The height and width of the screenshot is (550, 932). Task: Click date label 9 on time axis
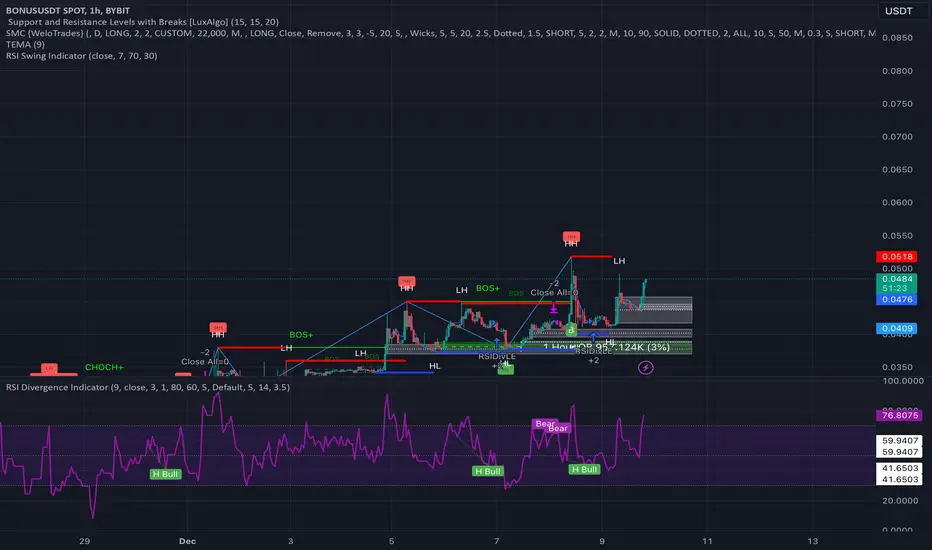point(602,541)
